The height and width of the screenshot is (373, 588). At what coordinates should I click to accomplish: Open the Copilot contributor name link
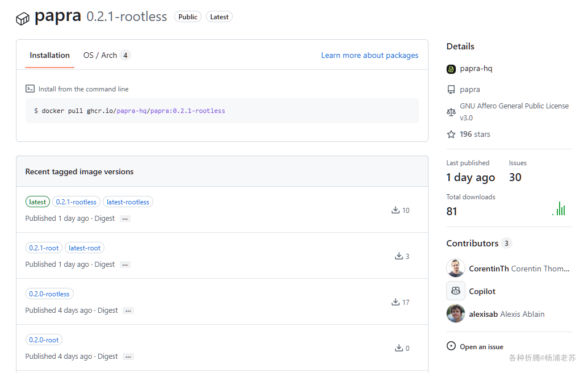(482, 291)
